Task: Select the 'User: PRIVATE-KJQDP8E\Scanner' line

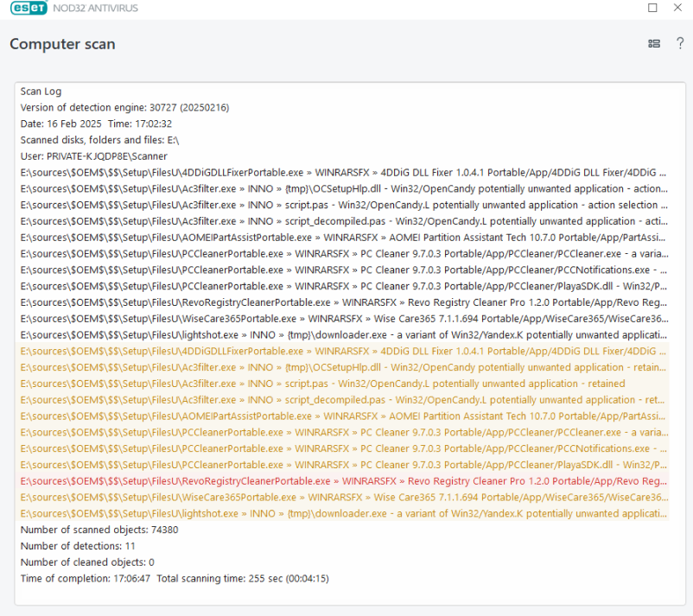Action: (x=93, y=156)
